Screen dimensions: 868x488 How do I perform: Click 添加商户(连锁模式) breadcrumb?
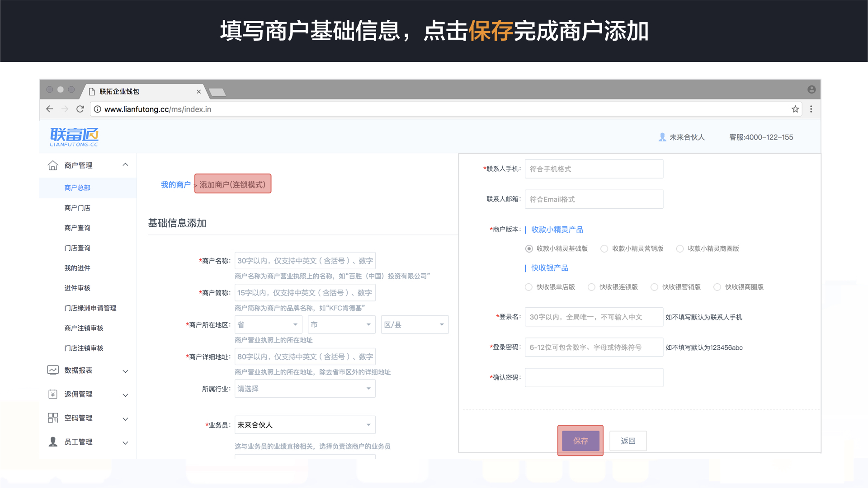tap(232, 184)
